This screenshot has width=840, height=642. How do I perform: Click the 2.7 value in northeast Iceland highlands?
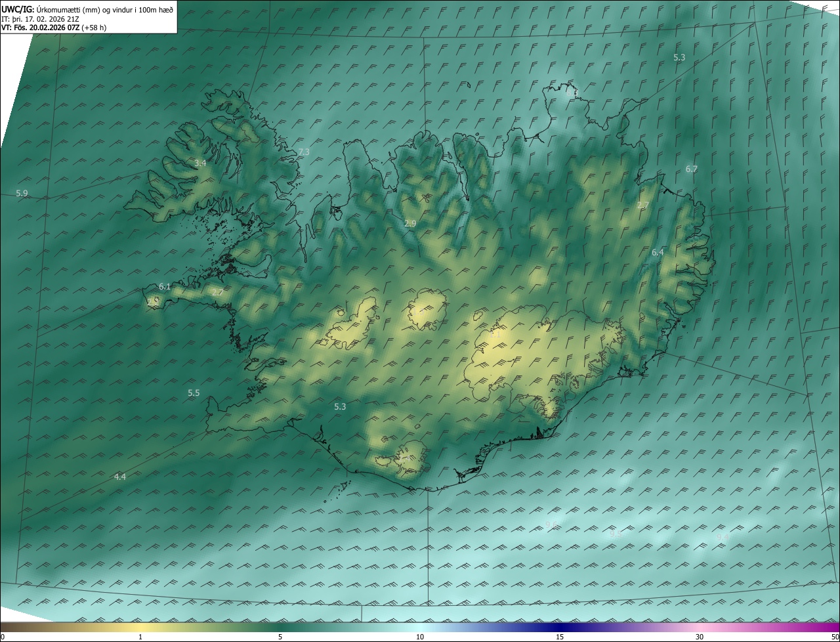click(643, 205)
